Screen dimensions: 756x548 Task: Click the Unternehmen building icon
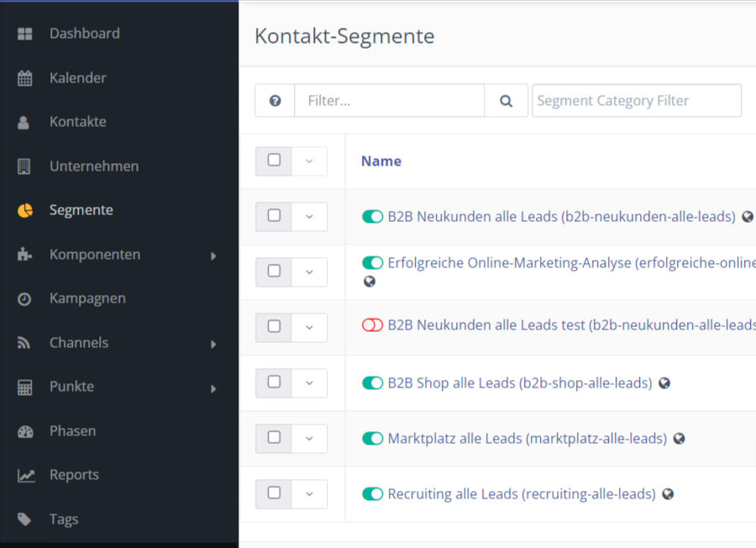tap(24, 166)
